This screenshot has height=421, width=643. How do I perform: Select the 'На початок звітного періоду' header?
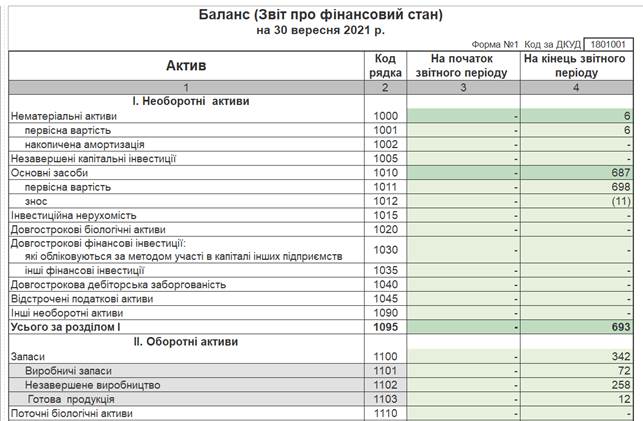tap(462, 66)
